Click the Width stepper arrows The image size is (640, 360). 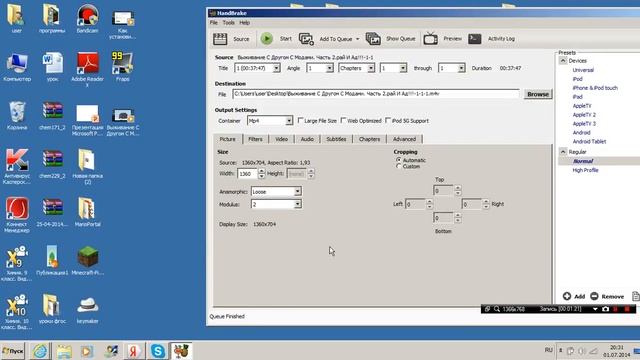point(261,174)
